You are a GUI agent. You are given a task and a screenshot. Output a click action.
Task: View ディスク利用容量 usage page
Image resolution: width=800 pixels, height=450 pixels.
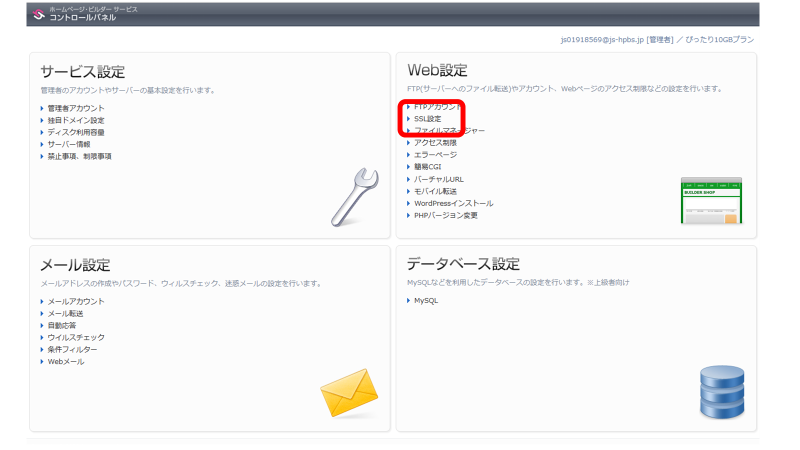[x=76, y=132]
